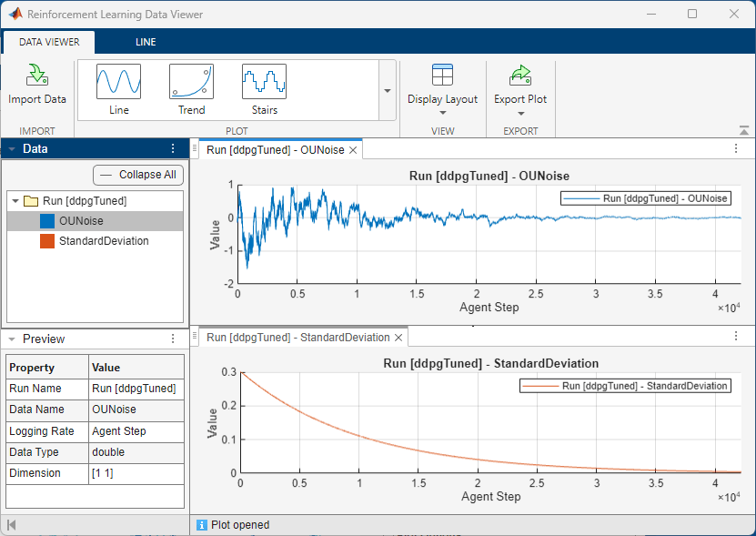Switch to the LINE ribbon tab

coord(146,42)
